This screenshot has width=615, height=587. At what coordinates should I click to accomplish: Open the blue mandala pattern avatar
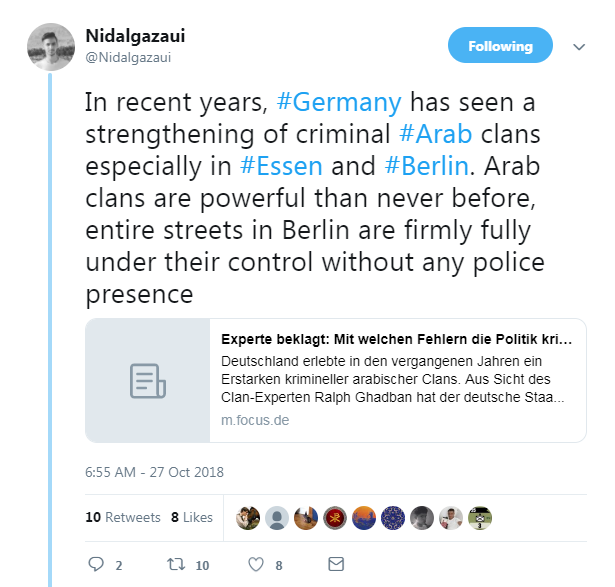(393, 518)
